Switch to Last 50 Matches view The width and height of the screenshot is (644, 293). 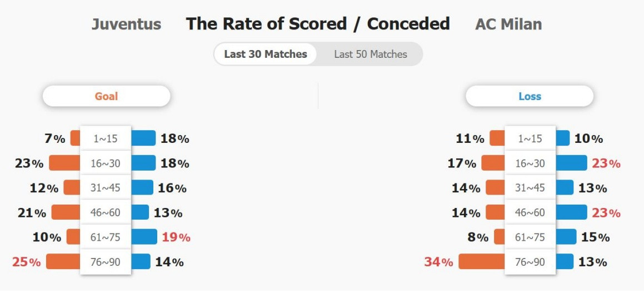point(371,54)
